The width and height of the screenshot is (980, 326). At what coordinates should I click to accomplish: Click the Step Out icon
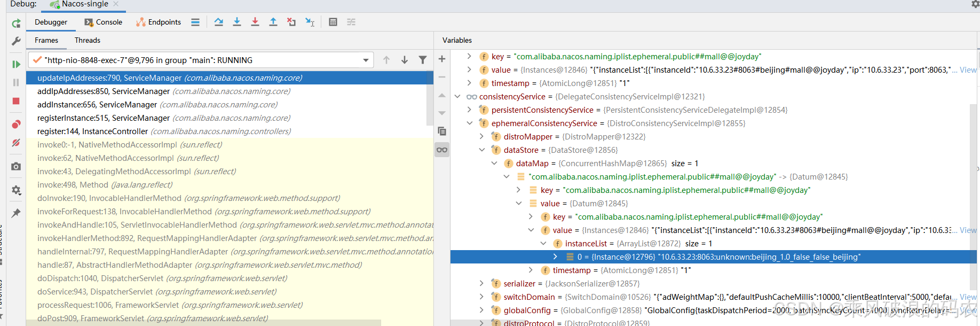click(273, 22)
